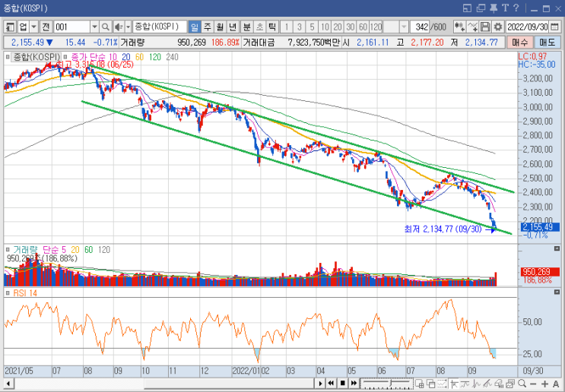Choose interval 10 button

pyautogui.click(x=325, y=27)
